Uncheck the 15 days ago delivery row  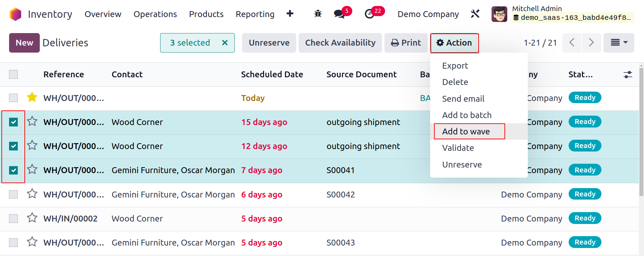pyautogui.click(x=14, y=122)
